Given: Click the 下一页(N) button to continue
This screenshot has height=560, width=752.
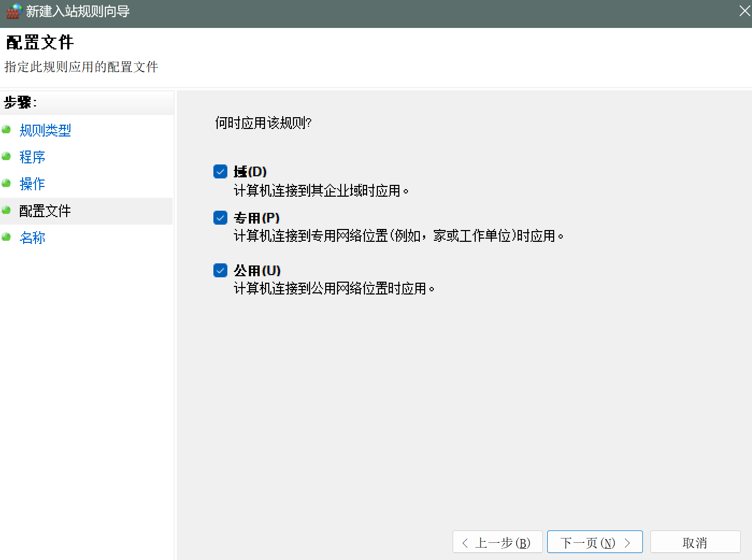Looking at the screenshot, I should pyautogui.click(x=595, y=542).
